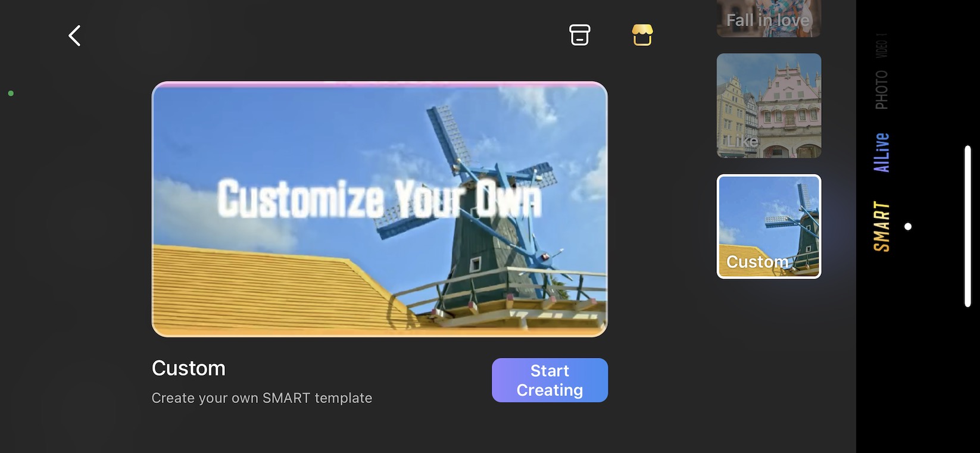The width and height of the screenshot is (980, 453).
Task: Tap the Customize Your Own overlay text
Action: point(380,198)
